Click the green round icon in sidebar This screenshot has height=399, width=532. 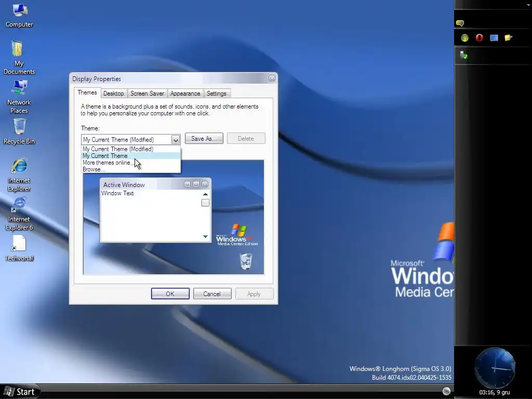coord(465,37)
